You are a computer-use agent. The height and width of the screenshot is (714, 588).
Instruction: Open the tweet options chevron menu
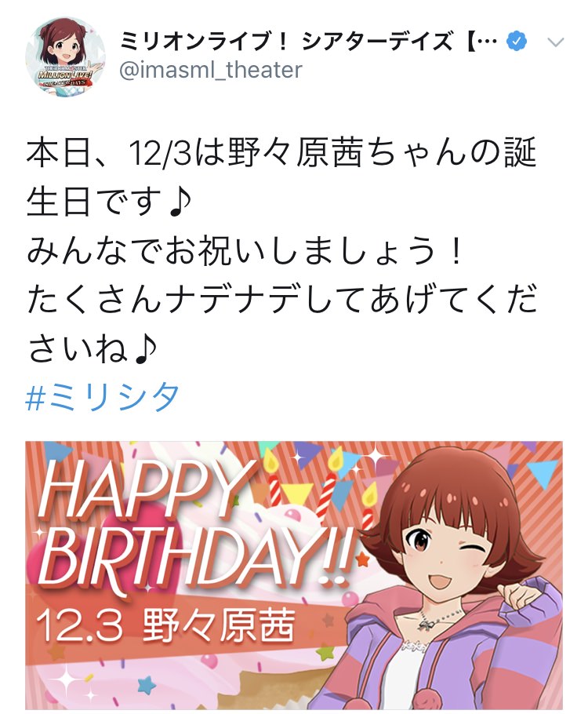[555, 42]
